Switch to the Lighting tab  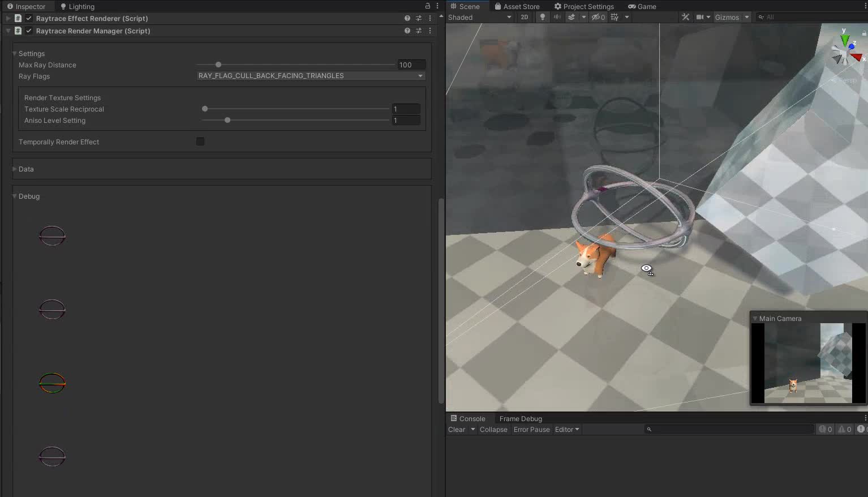78,6
